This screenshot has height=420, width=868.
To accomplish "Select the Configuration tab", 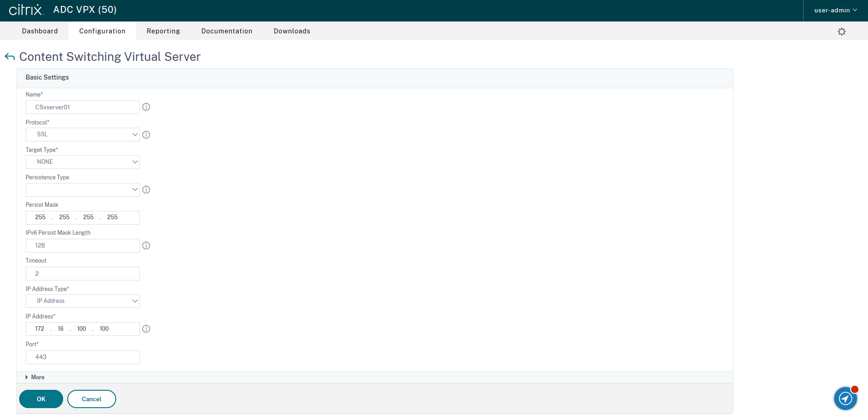I will (102, 31).
